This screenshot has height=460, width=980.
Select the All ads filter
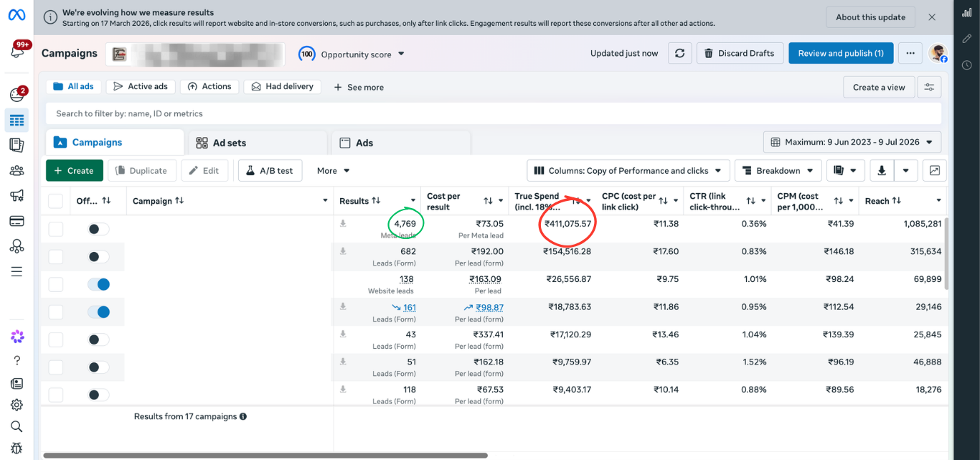[x=74, y=86]
